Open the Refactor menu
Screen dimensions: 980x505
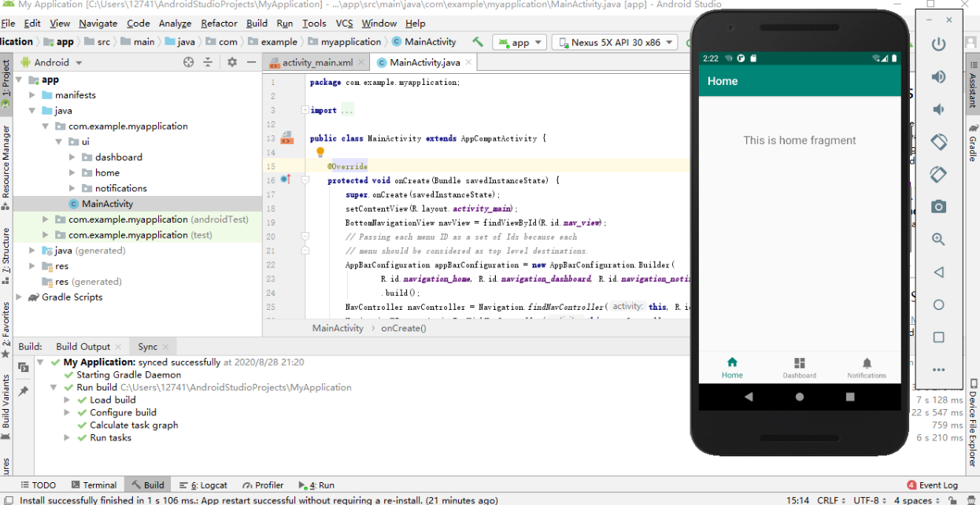(219, 23)
